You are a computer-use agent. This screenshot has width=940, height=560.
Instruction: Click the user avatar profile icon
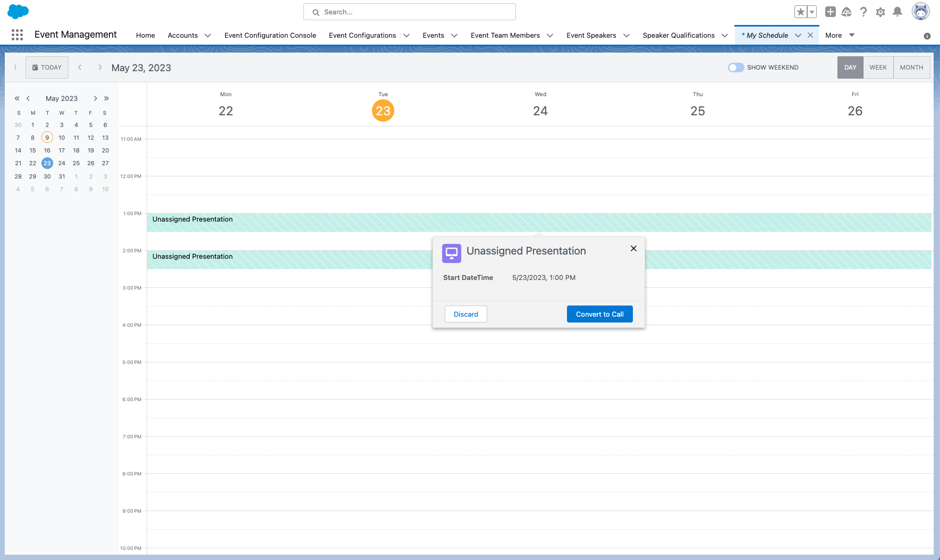click(920, 12)
